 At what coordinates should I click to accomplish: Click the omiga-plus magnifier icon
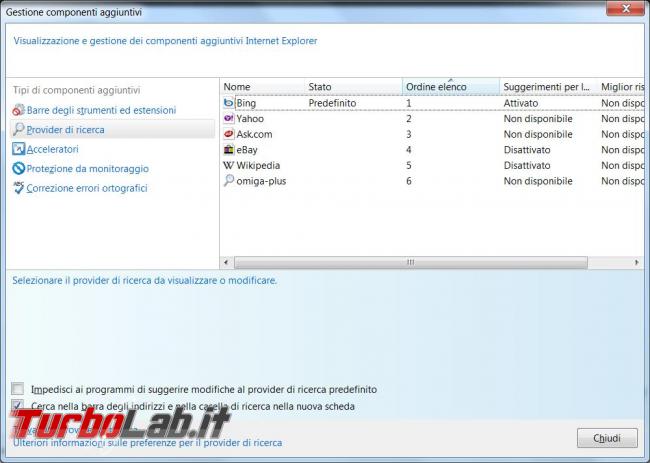click(228, 180)
